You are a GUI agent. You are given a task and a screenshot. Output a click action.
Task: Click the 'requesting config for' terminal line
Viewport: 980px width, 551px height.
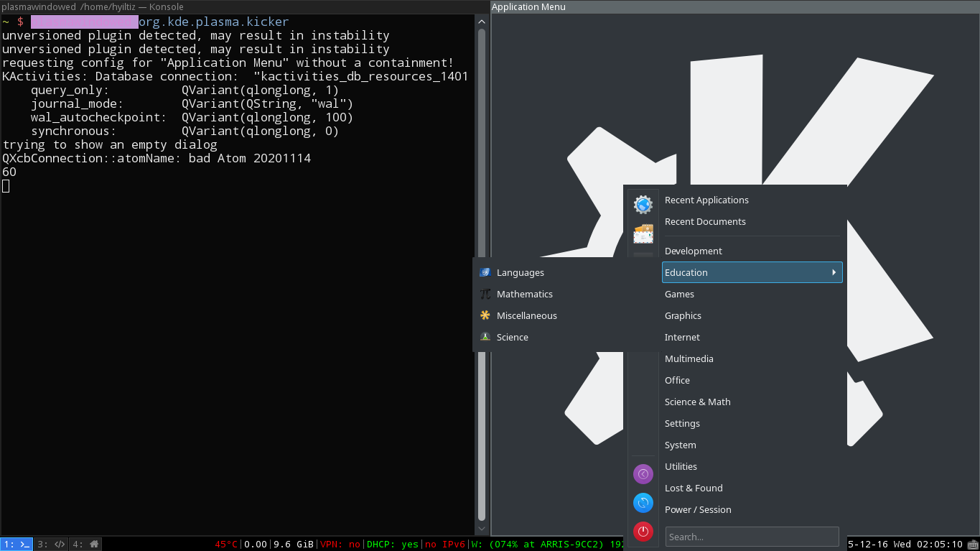[x=228, y=62]
